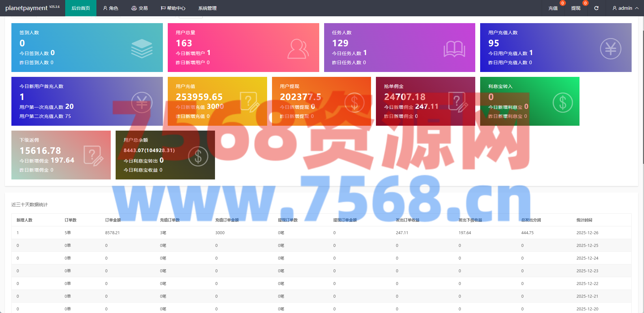Click the stacked layers icon in 签到人数 card
This screenshot has width=644, height=313.
click(142, 49)
